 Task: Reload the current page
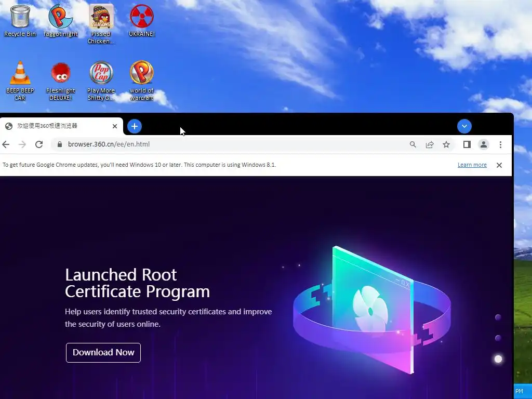pos(39,144)
